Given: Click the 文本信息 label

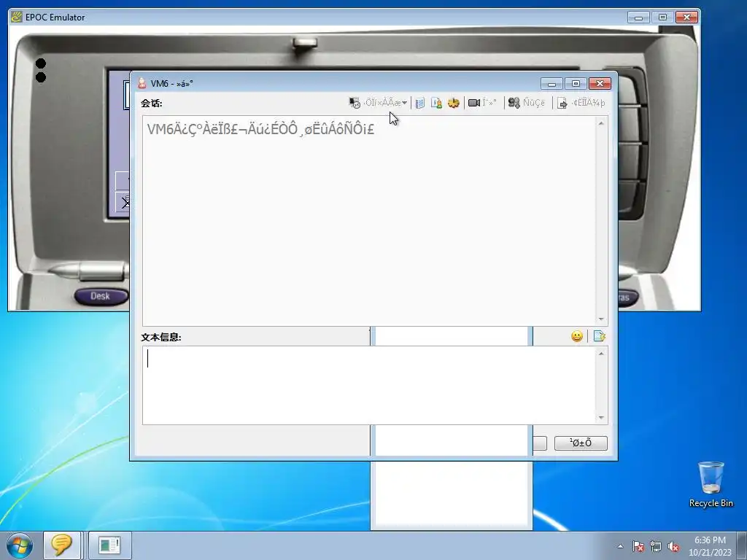Looking at the screenshot, I should [161, 337].
